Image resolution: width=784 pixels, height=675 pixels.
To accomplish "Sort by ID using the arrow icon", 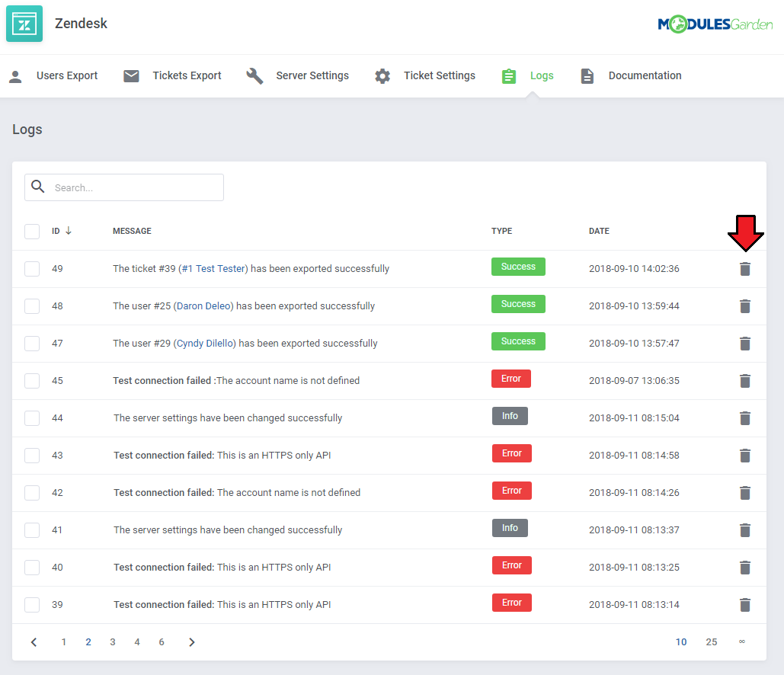I will [x=69, y=231].
